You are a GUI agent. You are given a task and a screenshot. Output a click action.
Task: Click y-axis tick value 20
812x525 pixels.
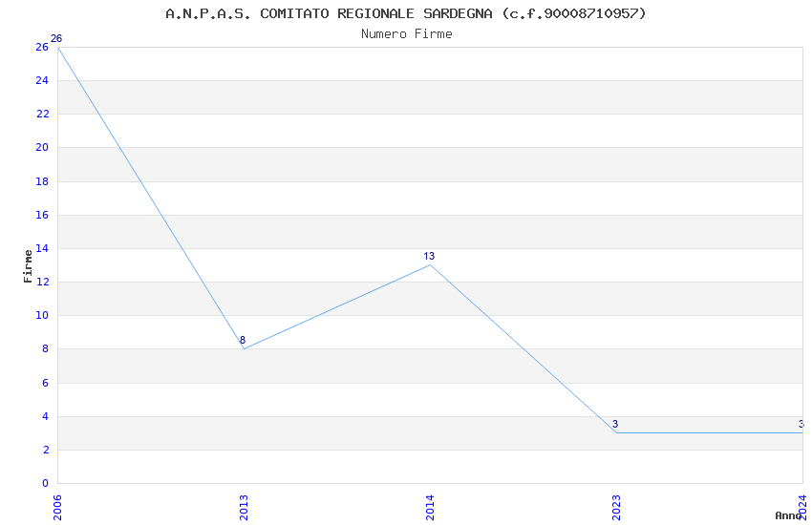point(42,147)
